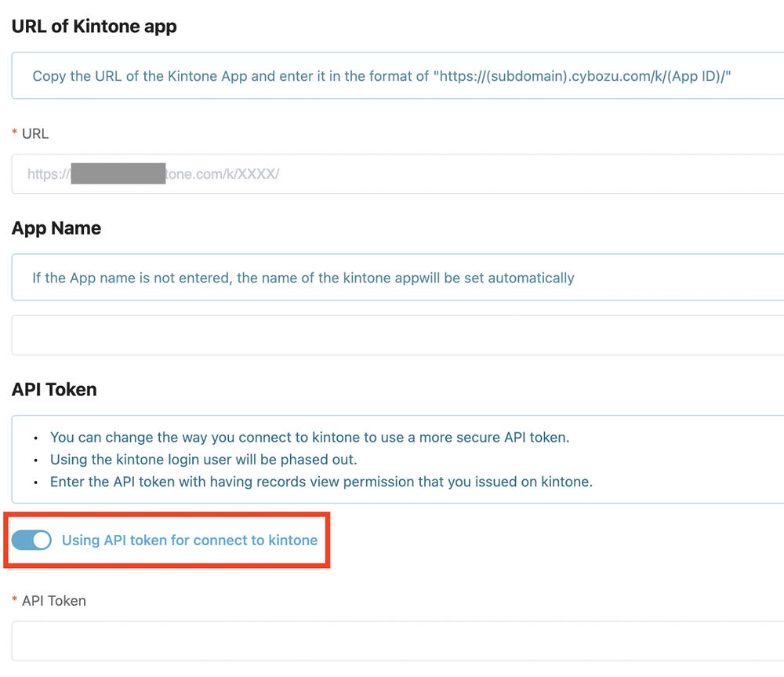Click the hint 'Copy the URL of the Kintone App'
Viewport: 784px width, 677px height.
pos(382,76)
